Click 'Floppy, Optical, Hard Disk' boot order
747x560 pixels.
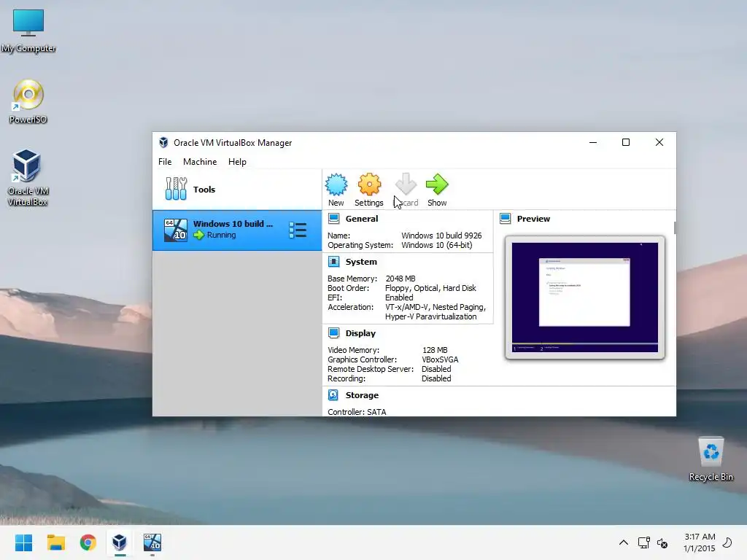click(x=430, y=287)
